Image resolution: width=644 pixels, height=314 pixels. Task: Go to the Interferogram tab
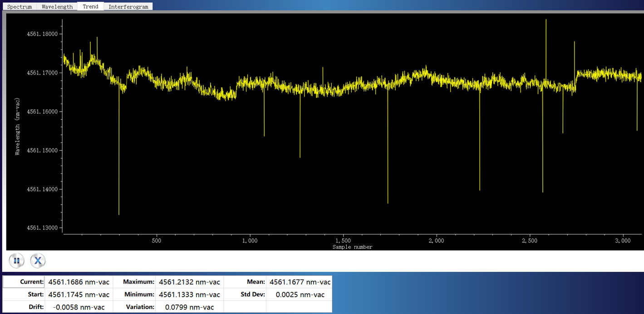click(x=128, y=7)
